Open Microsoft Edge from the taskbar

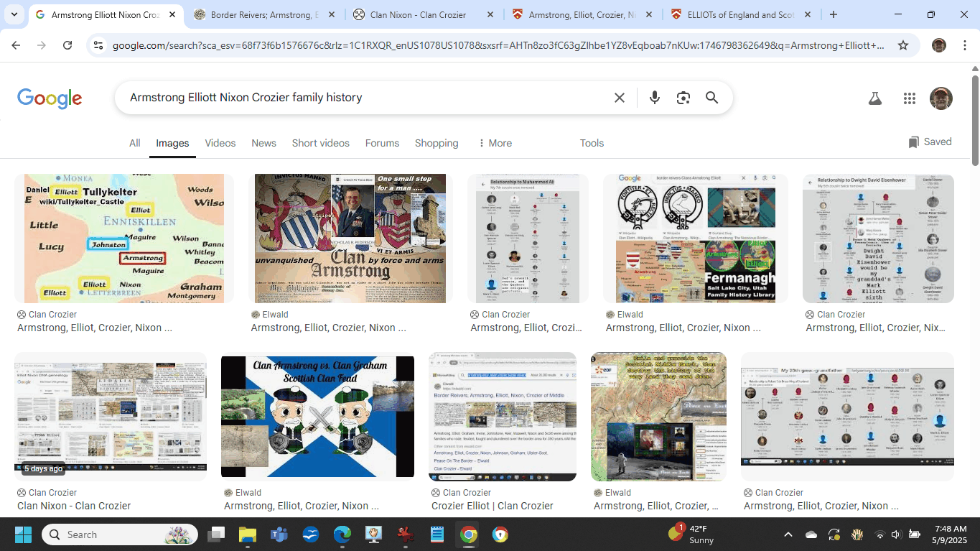pos(342,534)
